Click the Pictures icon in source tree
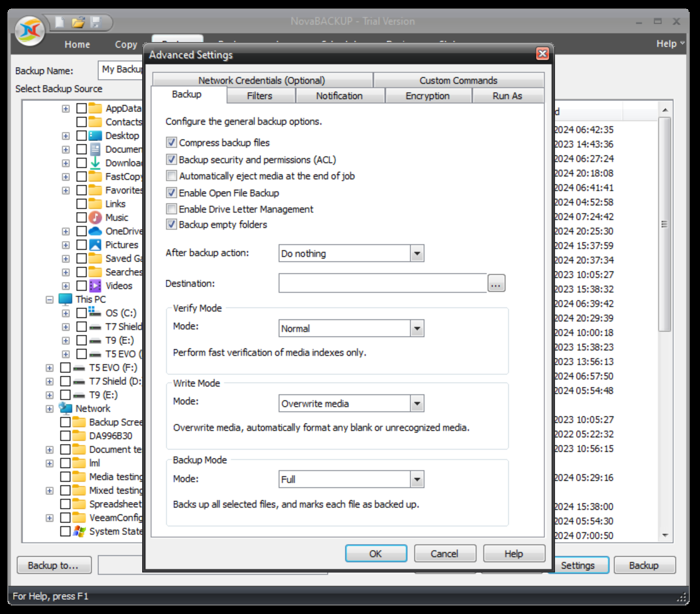Image resolution: width=700 pixels, height=614 pixels. pos(96,245)
